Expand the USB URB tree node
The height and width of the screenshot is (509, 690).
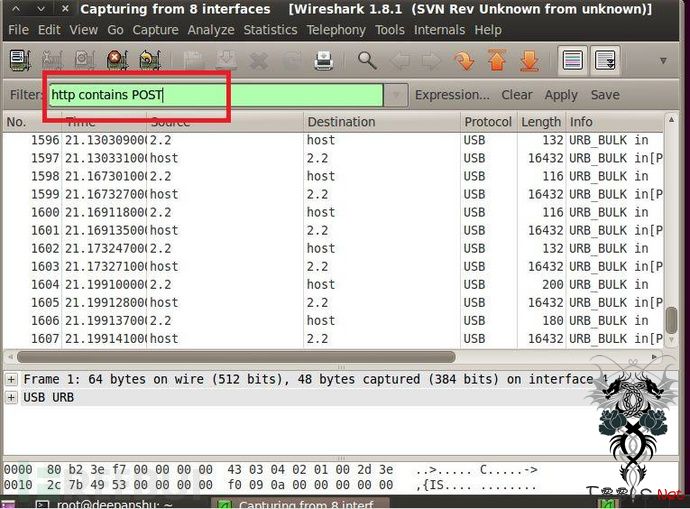tap(11, 397)
